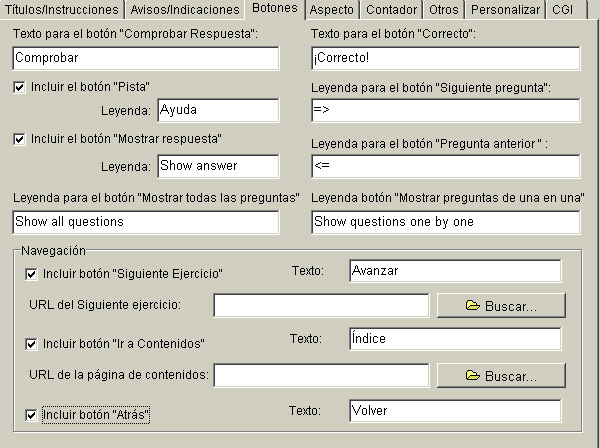Viewport: 600px width, 448px height.
Task: Disable Incluir botón "Siguiente Ejercicio" checkbox
Action: pos(31,274)
